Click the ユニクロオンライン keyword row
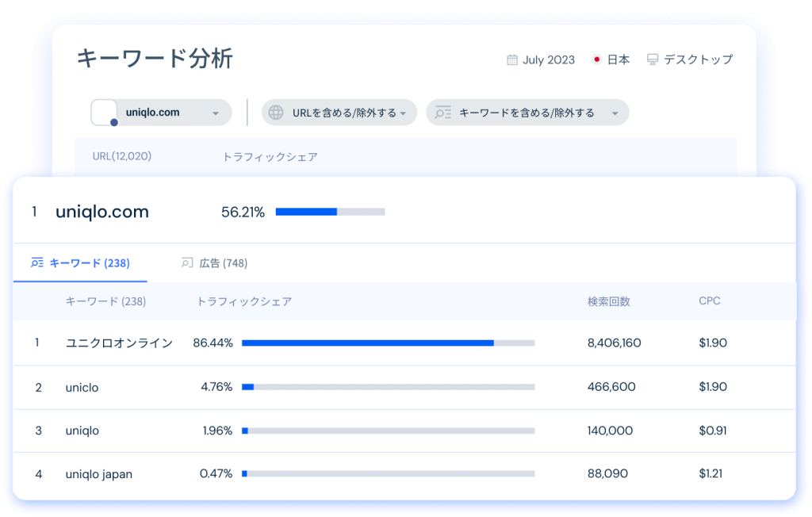 point(119,343)
